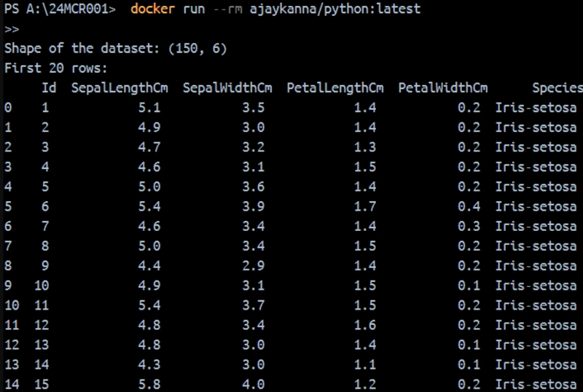Click the 'SepalLengthCm' column header
583x392 pixels.
tap(120, 88)
